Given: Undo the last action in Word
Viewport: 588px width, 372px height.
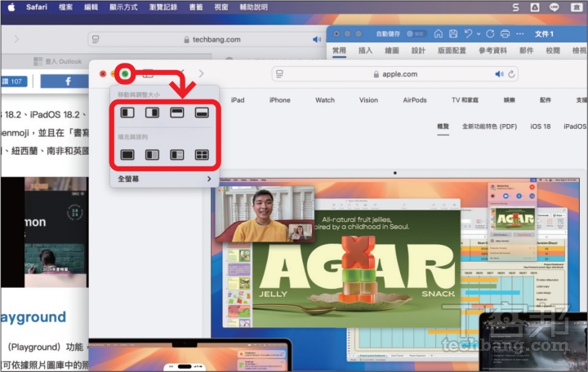Looking at the screenshot, I should click(468, 33).
